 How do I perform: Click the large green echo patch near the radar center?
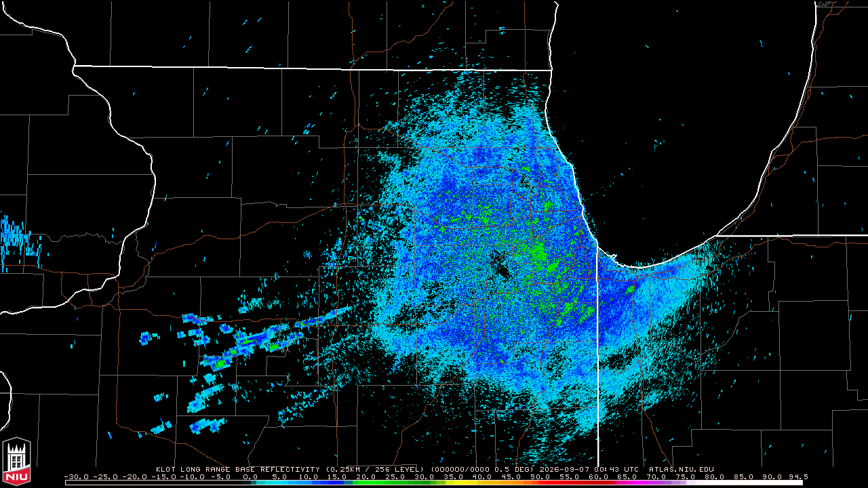pos(538,255)
